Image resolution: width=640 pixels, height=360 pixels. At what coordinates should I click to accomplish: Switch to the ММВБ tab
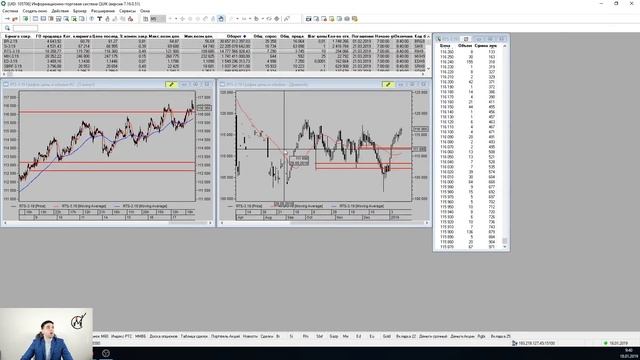coord(140,336)
